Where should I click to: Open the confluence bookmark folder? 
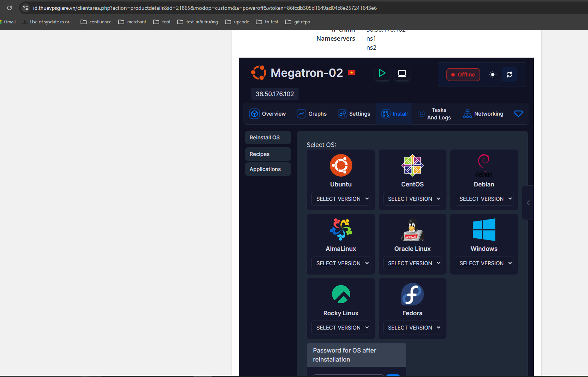pos(96,22)
